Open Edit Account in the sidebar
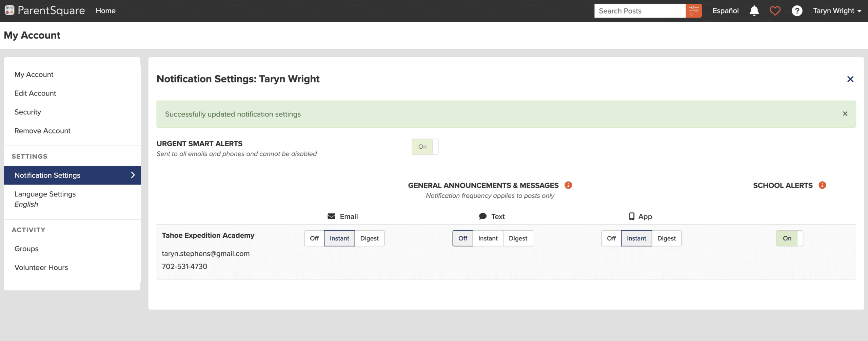This screenshot has width=868, height=341. coord(35,93)
